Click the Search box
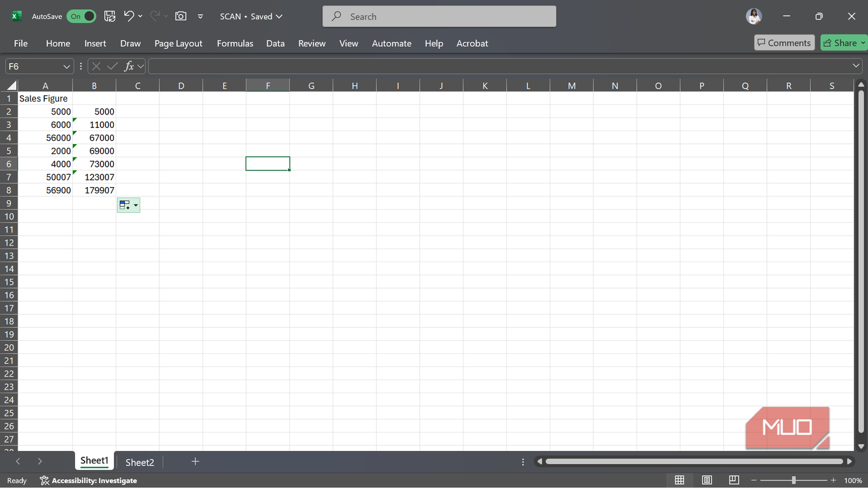Image resolution: width=868 pixels, height=488 pixels. pyautogui.click(x=440, y=17)
